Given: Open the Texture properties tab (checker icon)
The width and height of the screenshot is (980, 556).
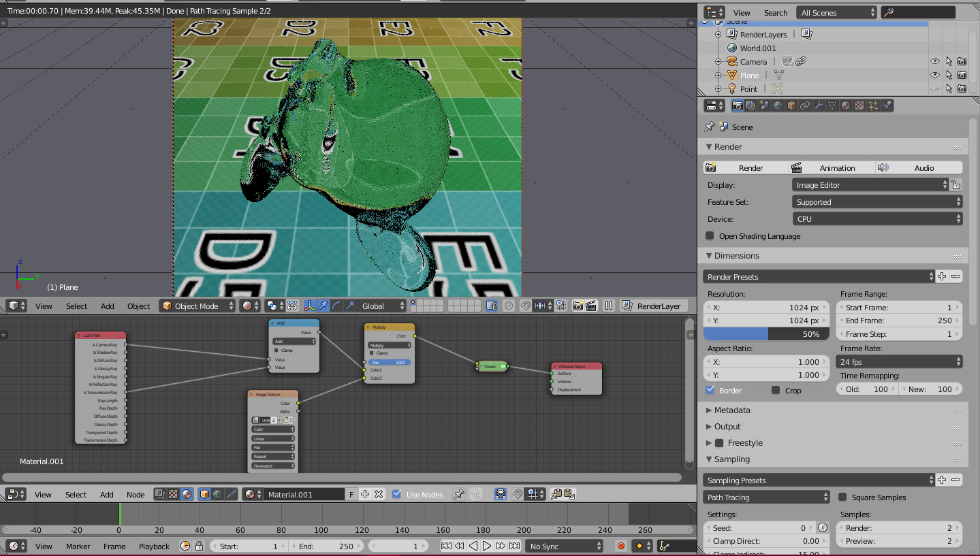Looking at the screenshot, I should pos(859,105).
